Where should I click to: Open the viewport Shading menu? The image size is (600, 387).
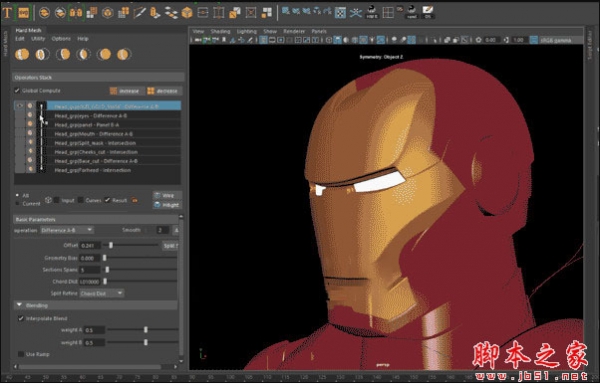[220, 31]
